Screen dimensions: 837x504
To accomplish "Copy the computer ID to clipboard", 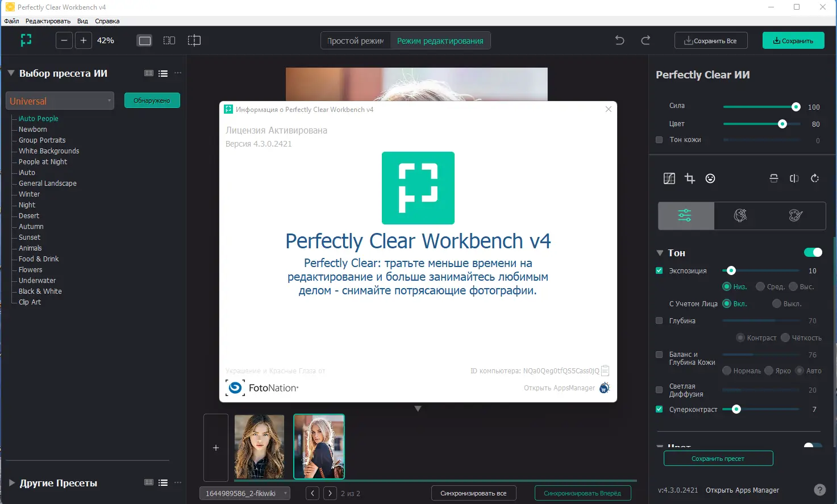I will 605,370.
